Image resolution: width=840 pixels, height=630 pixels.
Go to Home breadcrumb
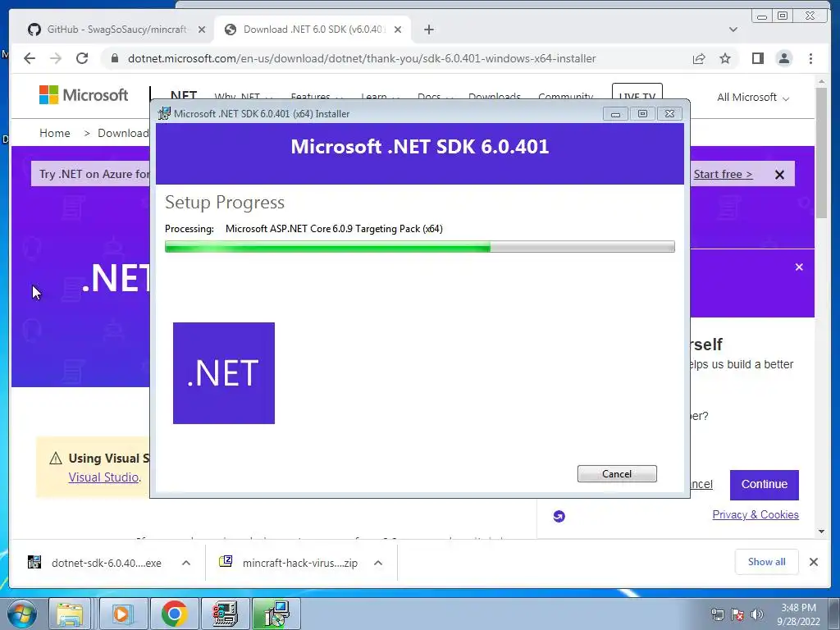coord(55,133)
